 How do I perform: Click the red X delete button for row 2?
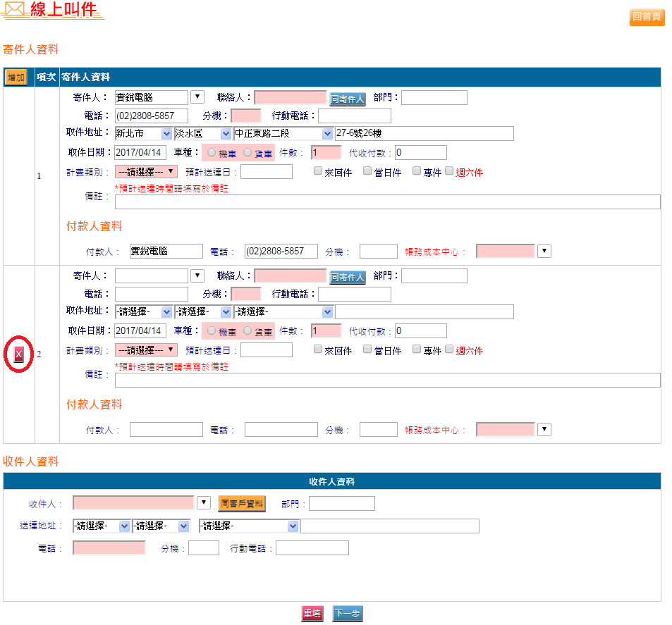pos(19,354)
